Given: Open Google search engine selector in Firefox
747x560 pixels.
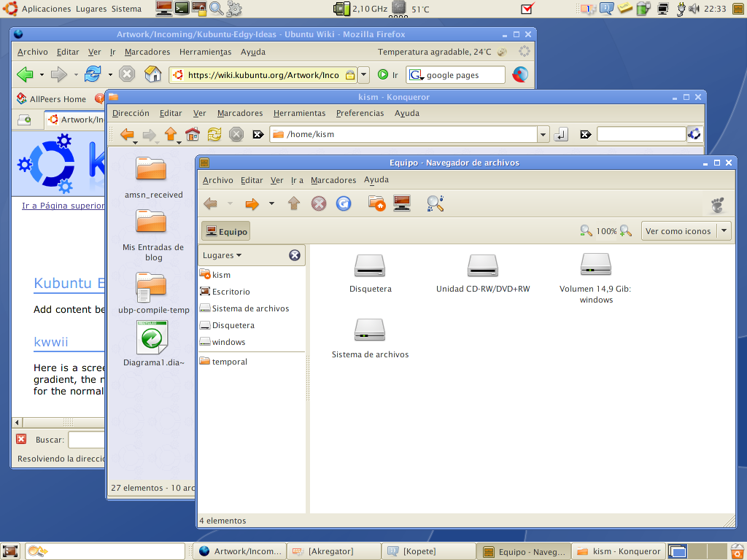Looking at the screenshot, I should (x=416, y=75).
